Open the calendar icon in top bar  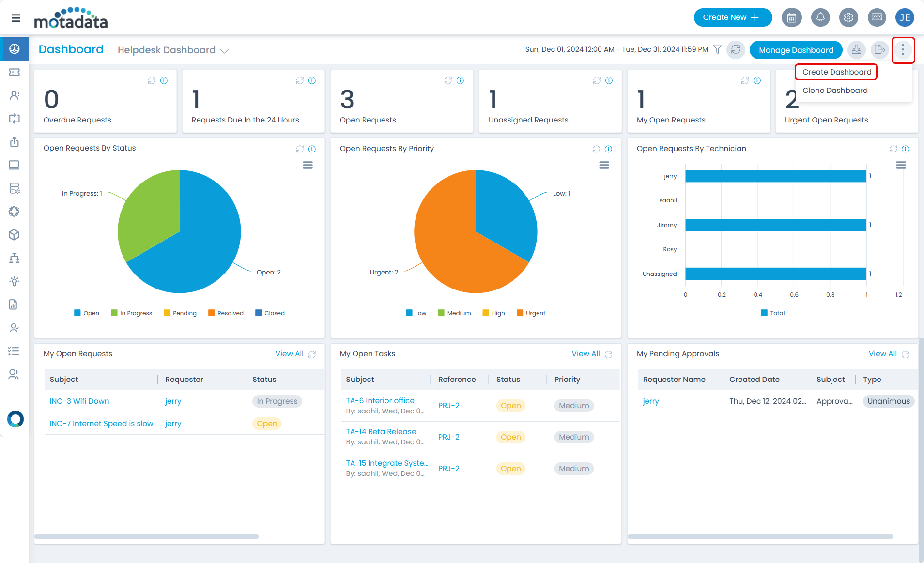(x=792, y=18)
